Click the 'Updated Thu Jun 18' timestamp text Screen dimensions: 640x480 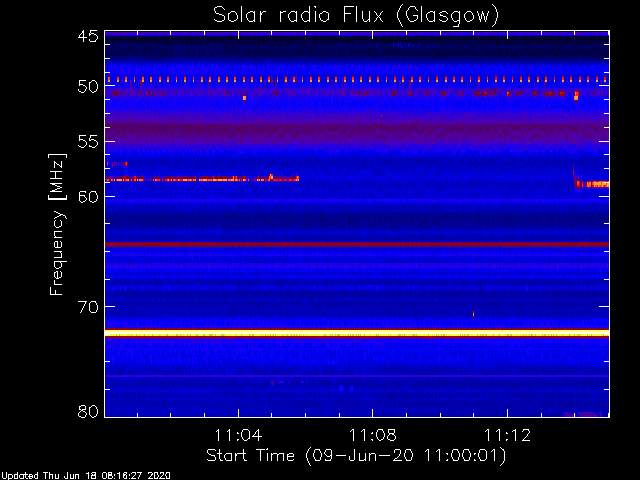(x=85, y=476)
